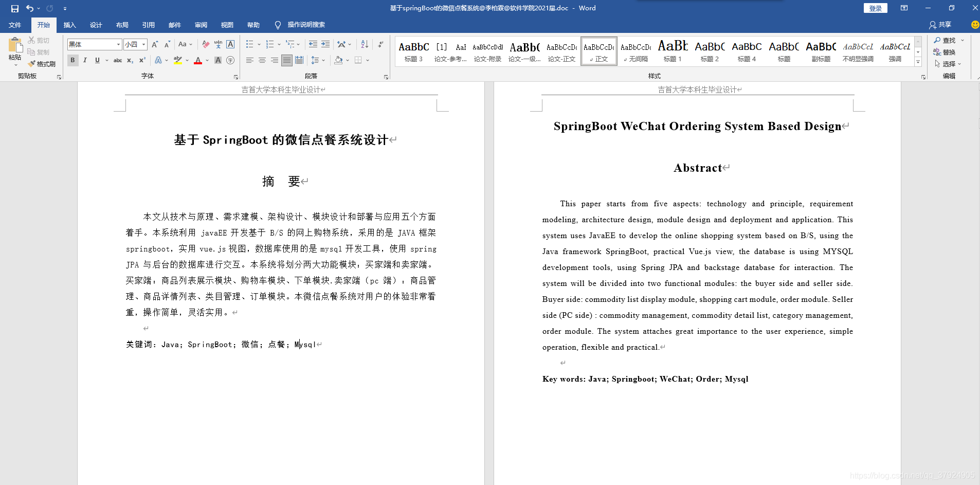980x485 pixels.
Task: Switch to the 审阅 Review tab
Action: pos(201,25)
